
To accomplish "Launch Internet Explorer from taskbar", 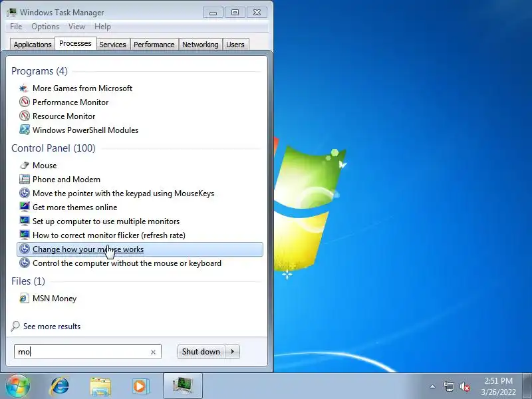I will [59, 386].
